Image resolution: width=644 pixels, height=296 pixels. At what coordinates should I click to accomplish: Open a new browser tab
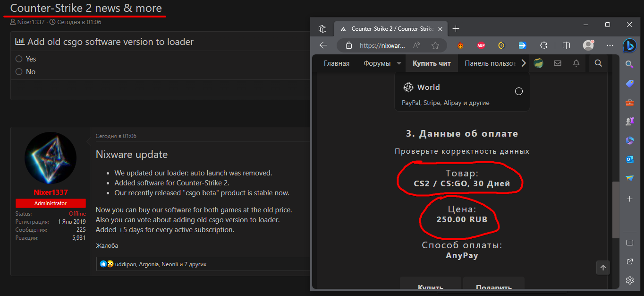pyautogui.click(x=456, y=29)
